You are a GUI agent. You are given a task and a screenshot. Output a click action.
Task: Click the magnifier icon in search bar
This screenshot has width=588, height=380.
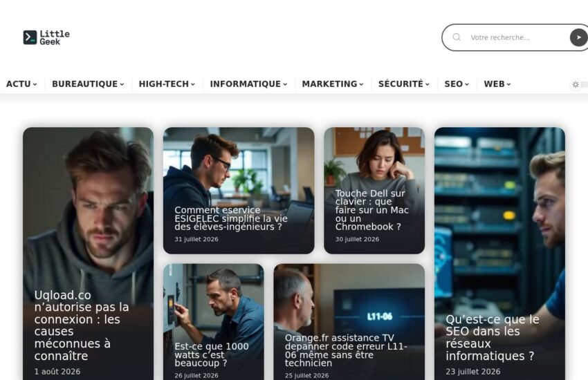457,37
